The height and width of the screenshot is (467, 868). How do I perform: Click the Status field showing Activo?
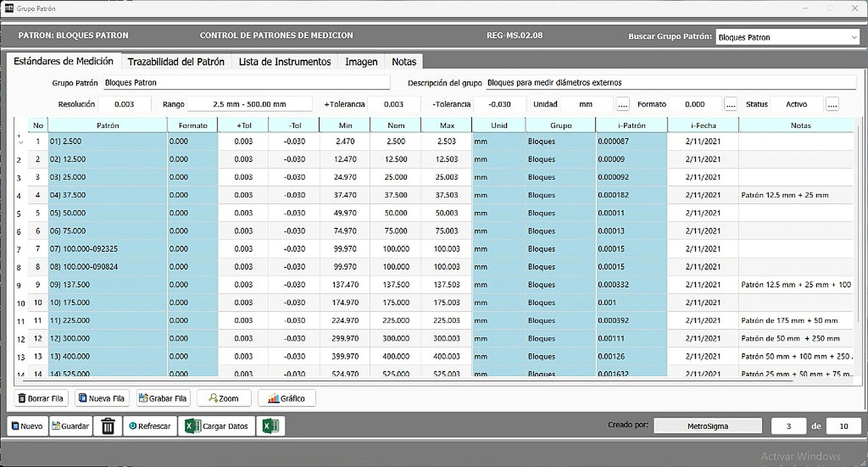pyautogui.click(x=796, y=104)
